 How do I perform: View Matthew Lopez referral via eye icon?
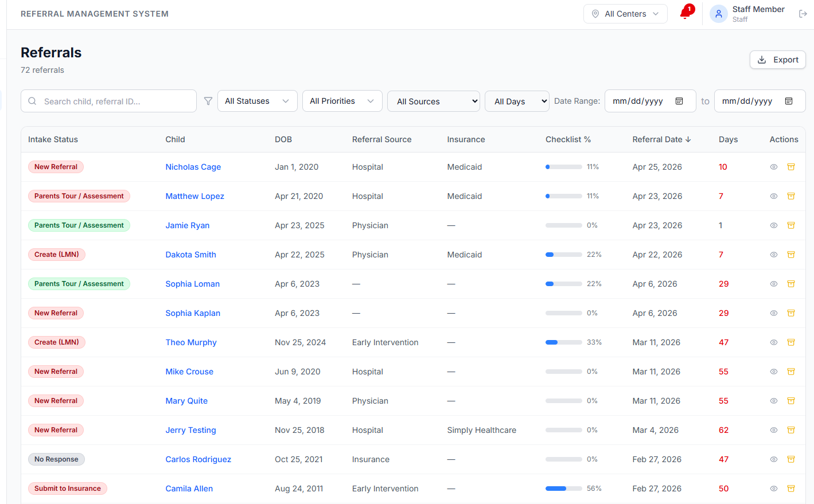click(774, 196)
